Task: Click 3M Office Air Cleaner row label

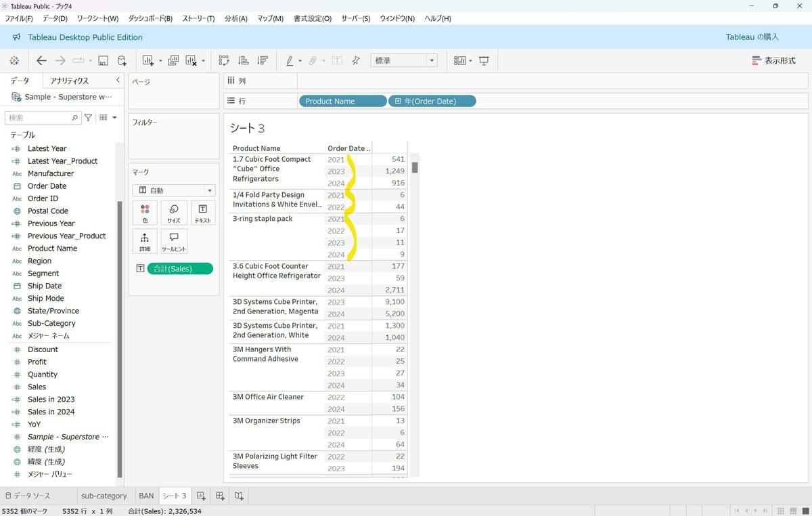Action: pos(268,397)
